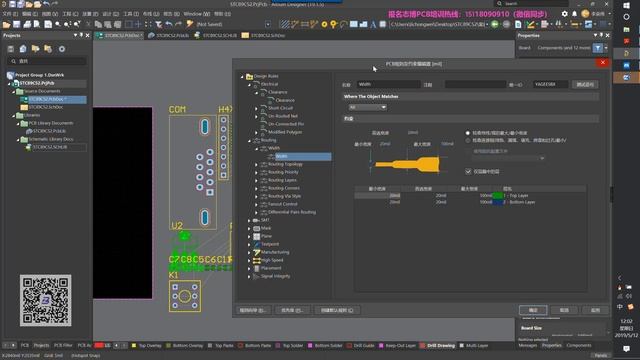640x360 pixels.
Task: Select the Top Overlay layer tab
Action: [147, 346]
